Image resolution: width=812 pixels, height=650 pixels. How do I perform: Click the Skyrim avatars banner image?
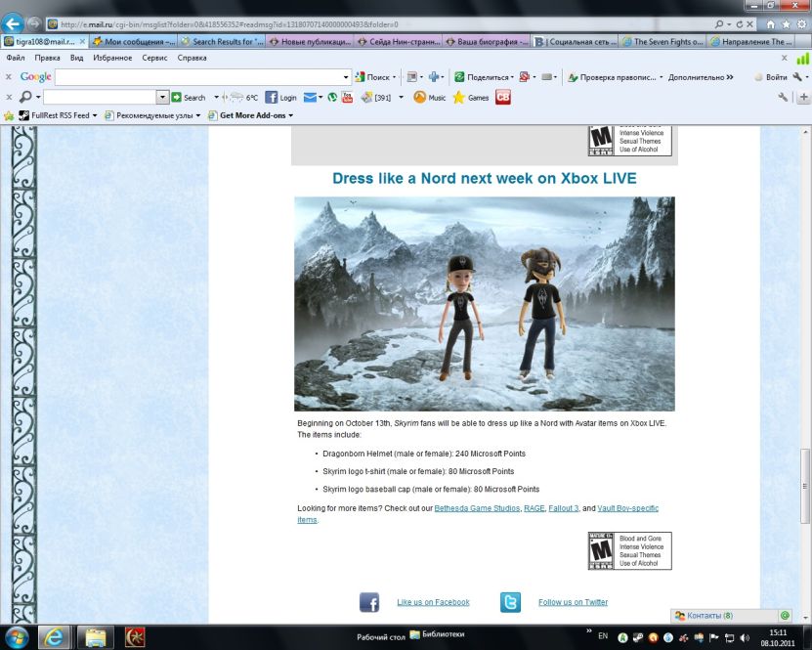pos(484,303)
